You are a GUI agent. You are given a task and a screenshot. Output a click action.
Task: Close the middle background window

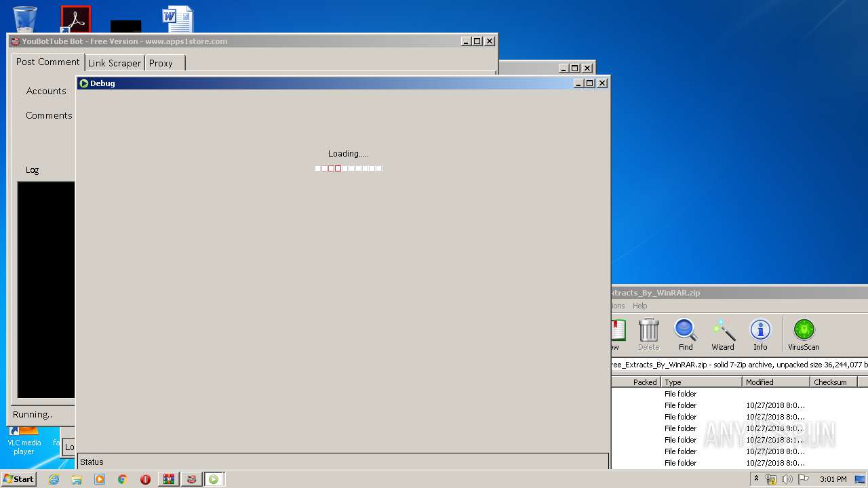pos(587,68)
